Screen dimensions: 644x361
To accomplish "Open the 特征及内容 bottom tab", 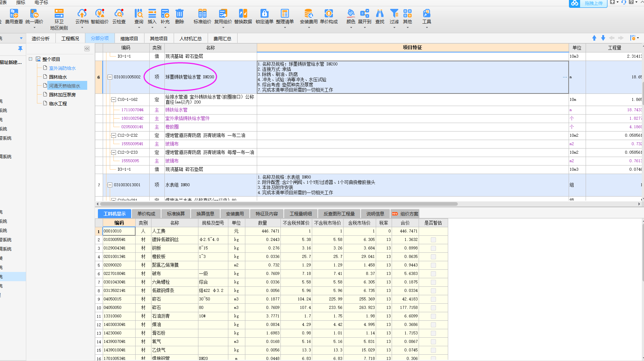I will 267,214.
